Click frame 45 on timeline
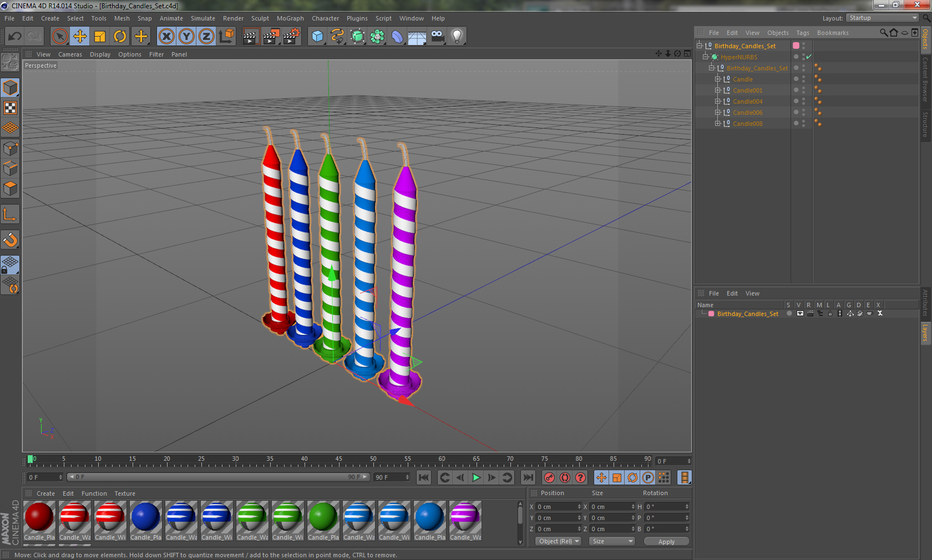This screenshot has width=932, height=560. point(338,460)
